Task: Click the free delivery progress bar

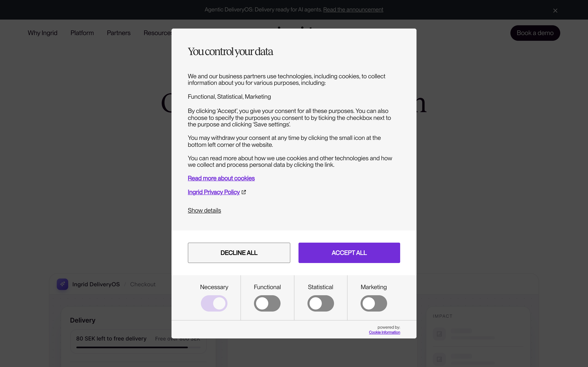Action: 138,347
